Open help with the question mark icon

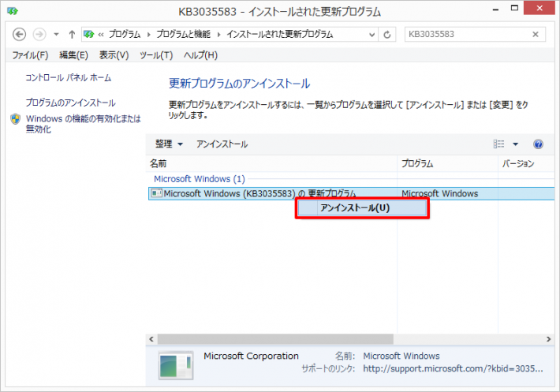pyautogui.click(x=538, y=144)
